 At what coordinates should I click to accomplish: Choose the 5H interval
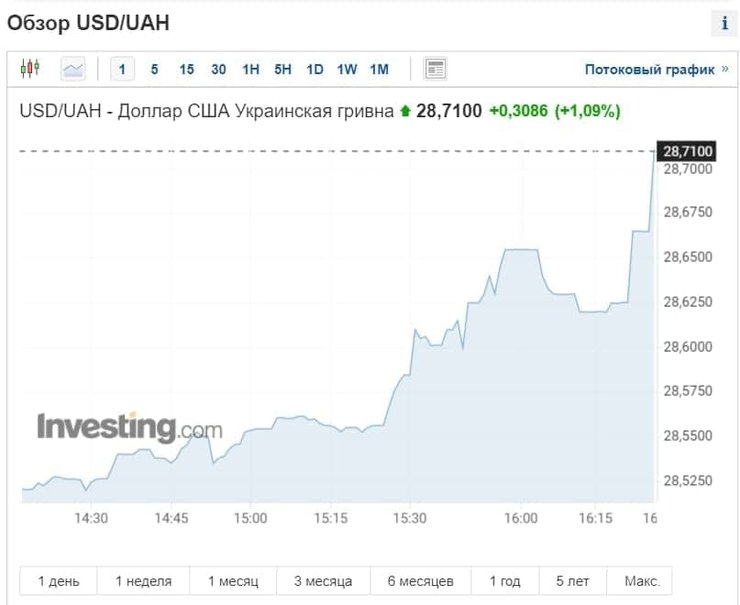tap(283, 69)
